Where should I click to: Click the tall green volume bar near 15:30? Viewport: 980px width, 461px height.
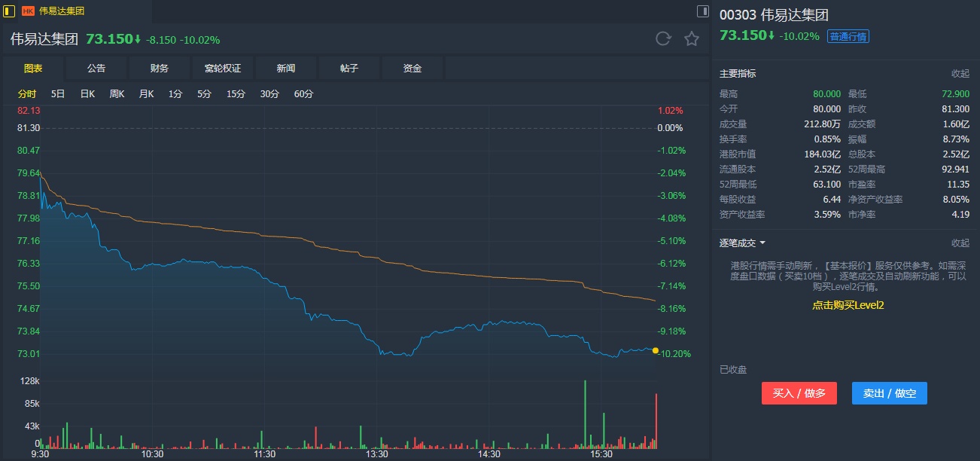click(585, 413)
